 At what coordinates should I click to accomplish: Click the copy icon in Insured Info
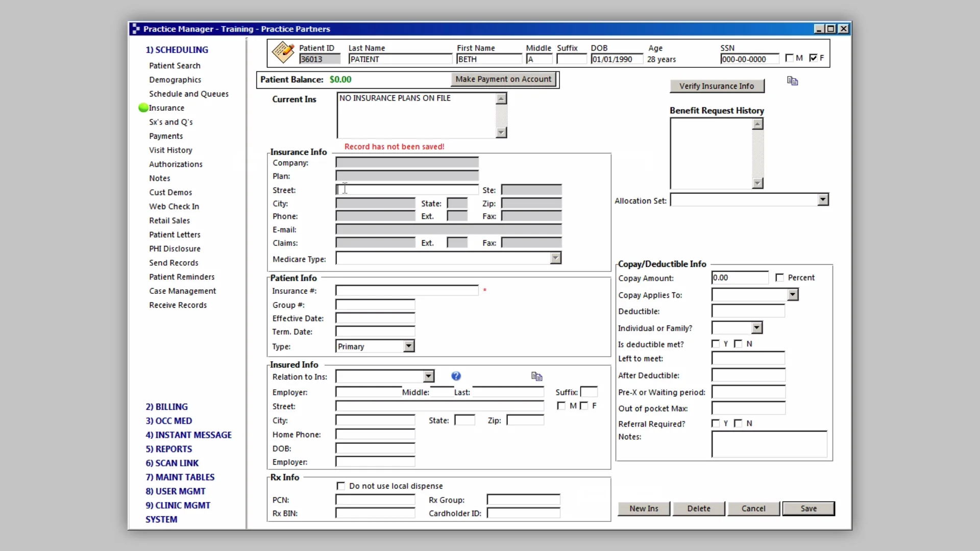tap(536, 377)
